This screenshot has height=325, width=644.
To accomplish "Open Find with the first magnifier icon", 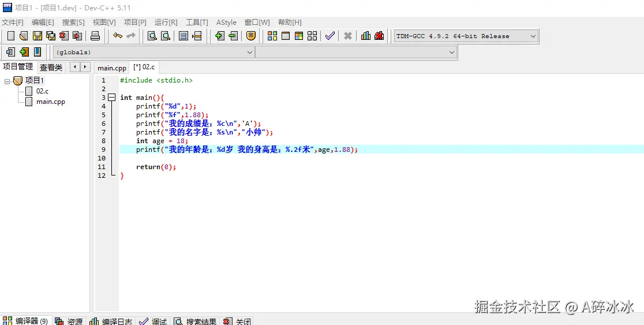I will coord(152,36).
